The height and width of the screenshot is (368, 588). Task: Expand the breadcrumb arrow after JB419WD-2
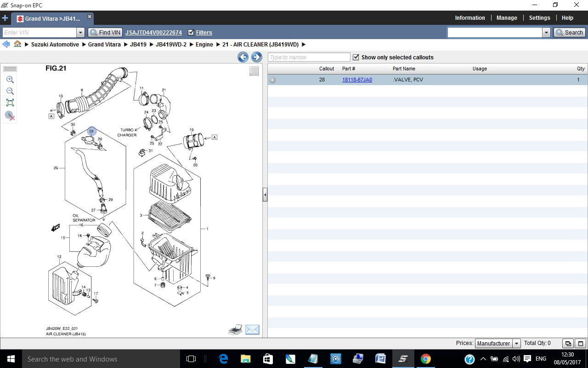[191, 44]
